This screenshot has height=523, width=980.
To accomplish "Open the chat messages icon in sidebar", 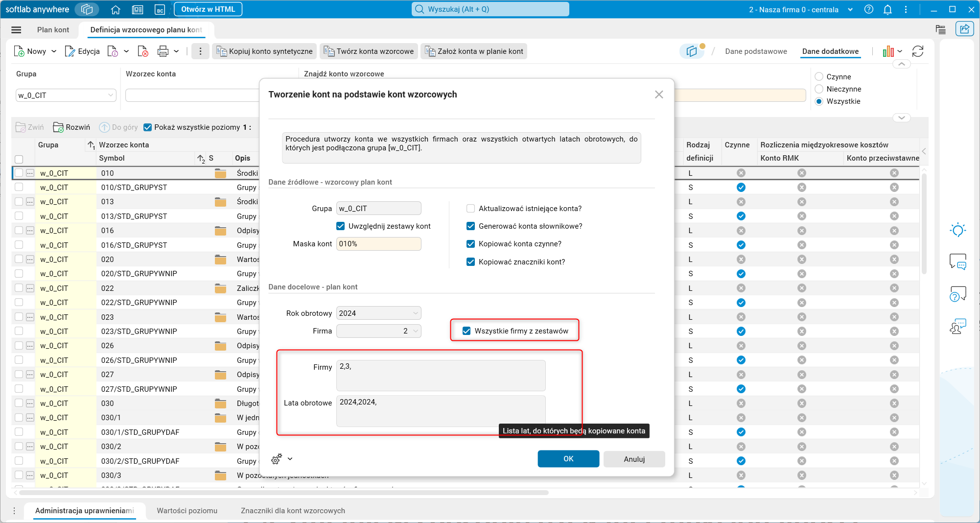I will (958, 262).
